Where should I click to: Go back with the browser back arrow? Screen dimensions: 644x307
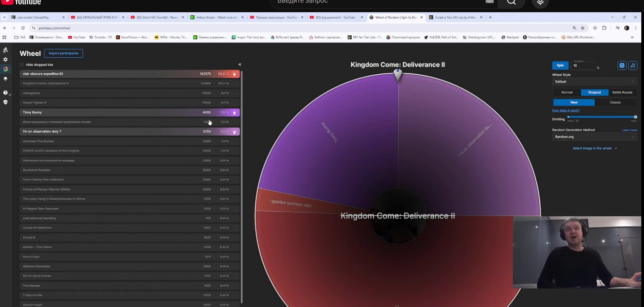pos(5,28)
